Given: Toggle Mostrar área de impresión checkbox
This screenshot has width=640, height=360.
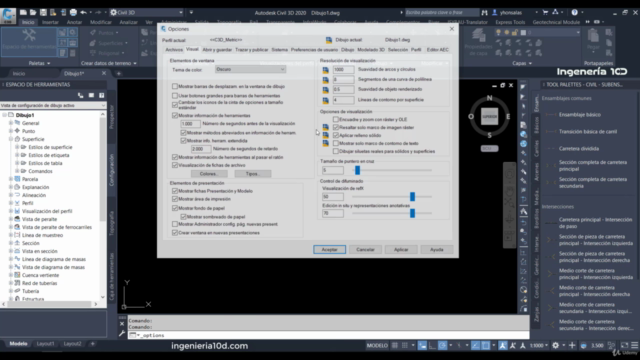Looking at the screenshot, I should coord(175,199).
